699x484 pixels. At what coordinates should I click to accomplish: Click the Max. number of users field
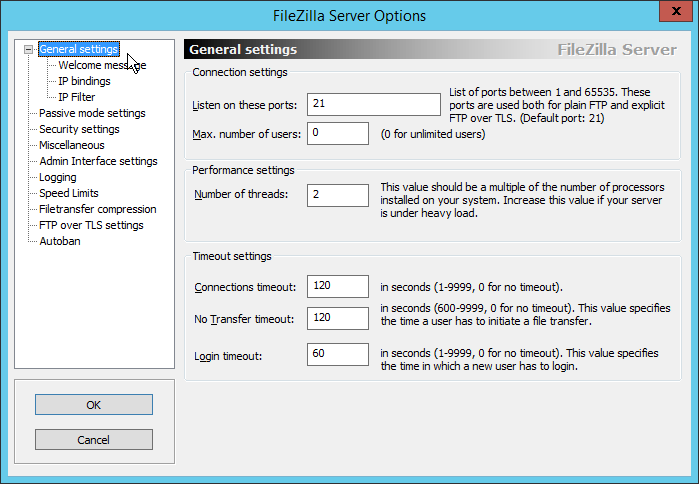(338, 133)
